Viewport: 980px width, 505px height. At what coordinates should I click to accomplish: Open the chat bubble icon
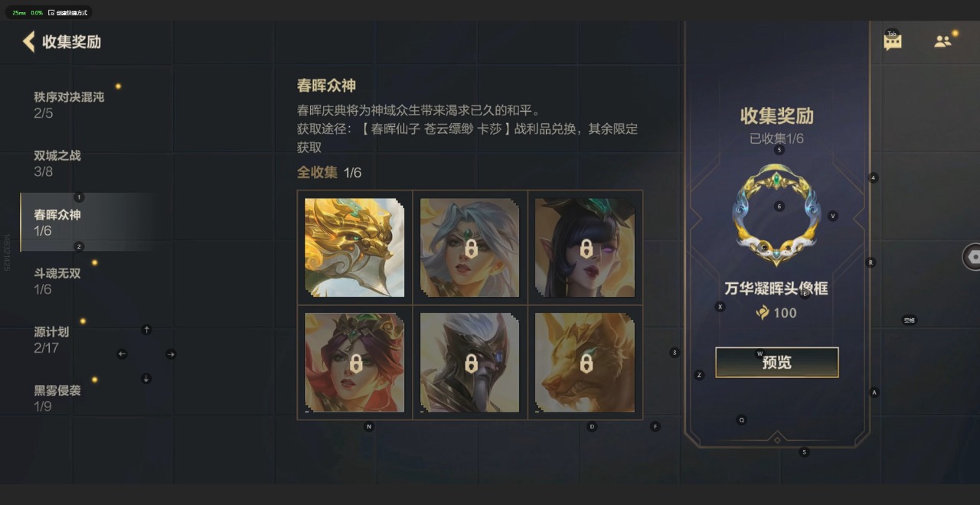[x=893, y=42]
